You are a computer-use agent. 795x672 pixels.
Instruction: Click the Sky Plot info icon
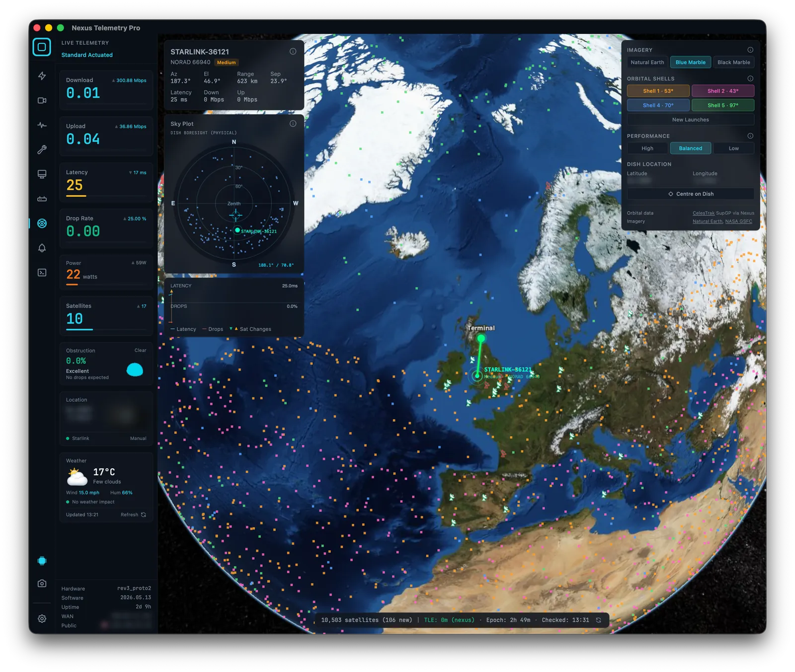click(293, 124)
